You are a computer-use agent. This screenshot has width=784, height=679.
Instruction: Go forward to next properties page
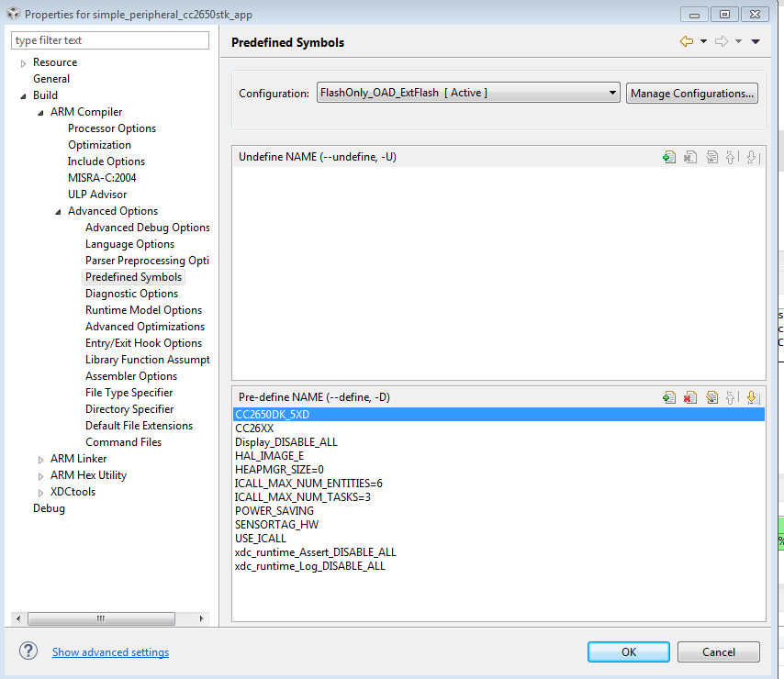coord(722,41)
